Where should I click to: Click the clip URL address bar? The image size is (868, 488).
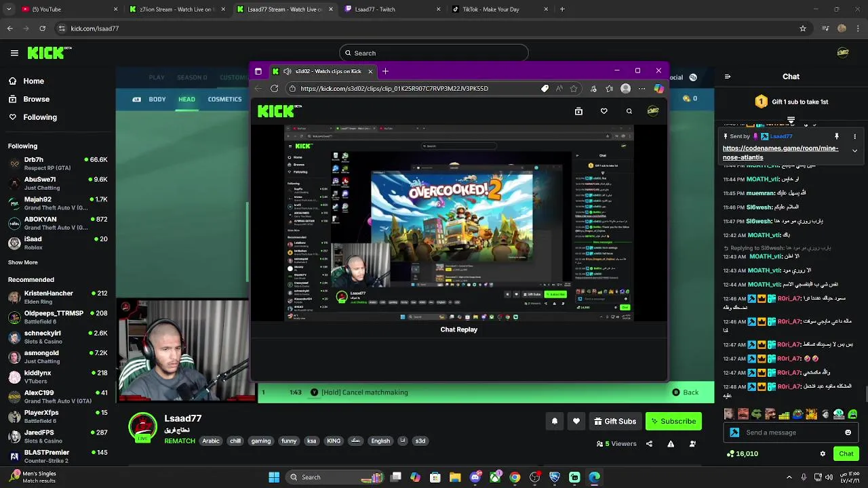tap(414, 88)
